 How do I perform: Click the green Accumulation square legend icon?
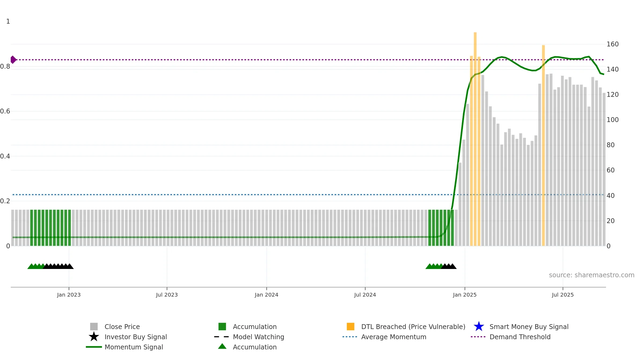222,327
